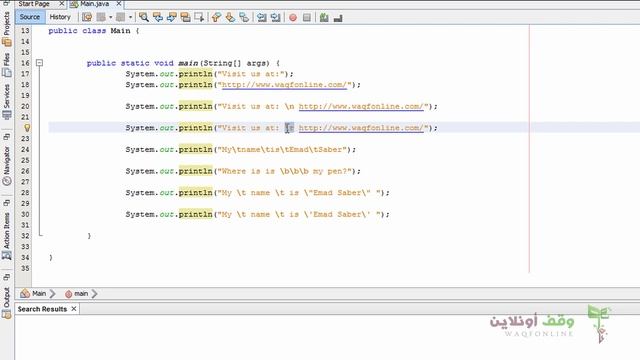640x360 pixels.
Task: Click the "Visit us at:" string on line 17
Action: (x=251, y=74)
